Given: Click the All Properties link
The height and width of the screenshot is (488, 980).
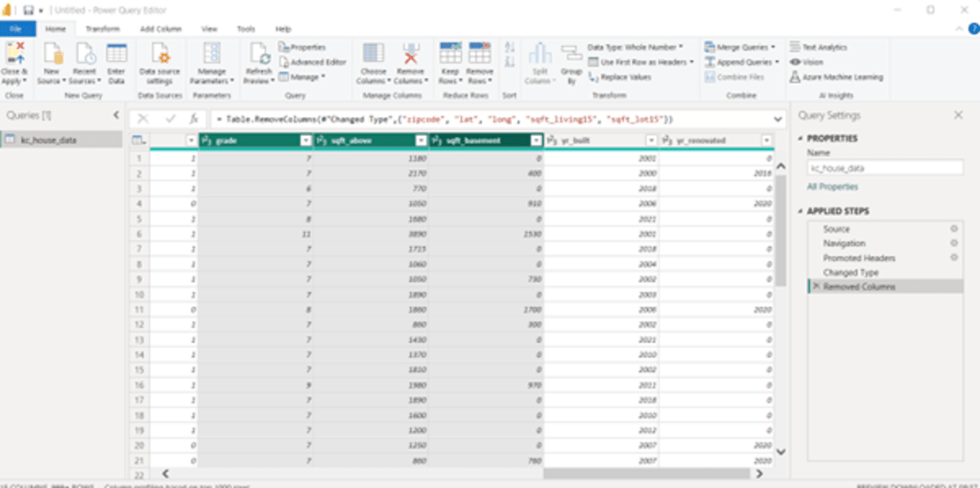Looking at the screenshot, I should point(832,187).
